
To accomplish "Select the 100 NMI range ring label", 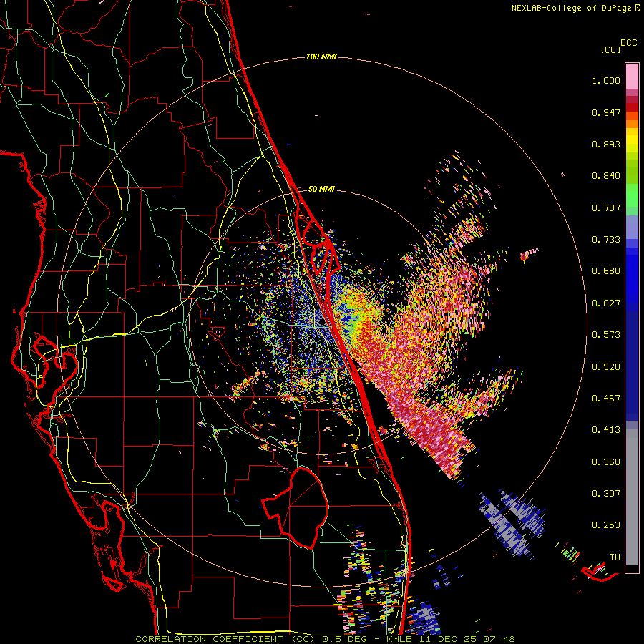I will click(x=321, y=57).
